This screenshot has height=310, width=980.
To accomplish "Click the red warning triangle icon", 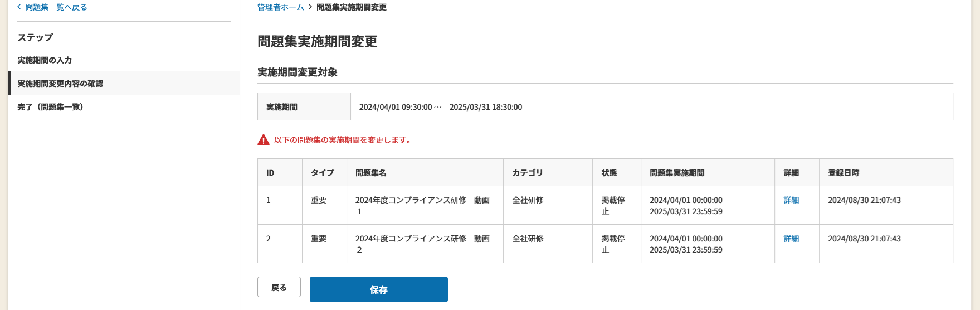I will point(264,140).
